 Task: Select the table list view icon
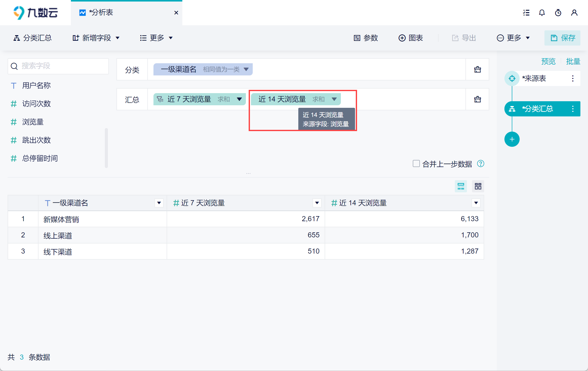click(461, 187)
